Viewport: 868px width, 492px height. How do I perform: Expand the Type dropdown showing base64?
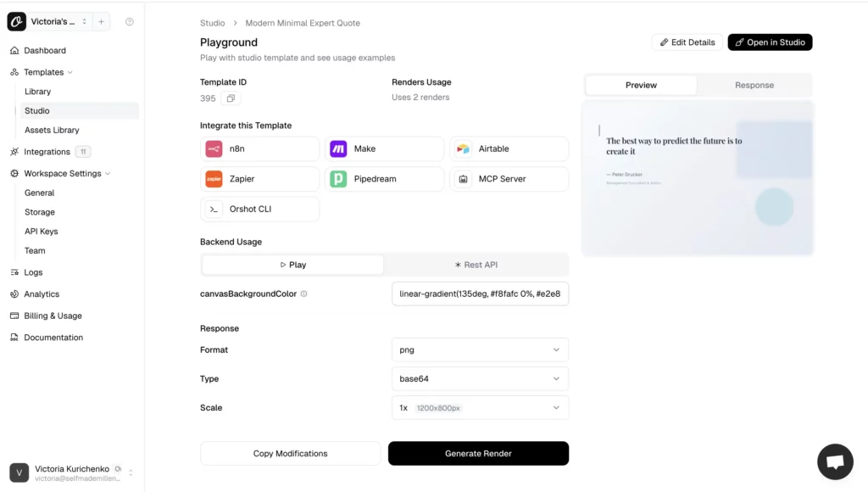point(480,378)
